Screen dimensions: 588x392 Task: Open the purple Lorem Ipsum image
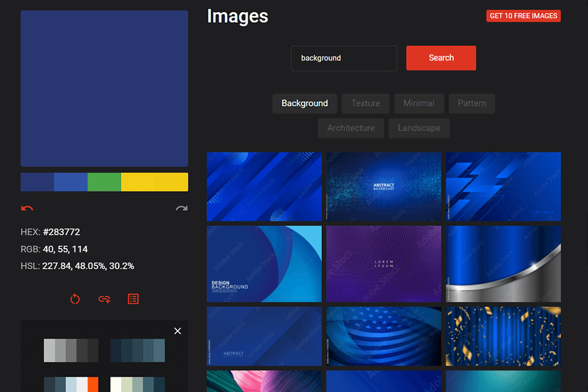[x=383, y=264]
